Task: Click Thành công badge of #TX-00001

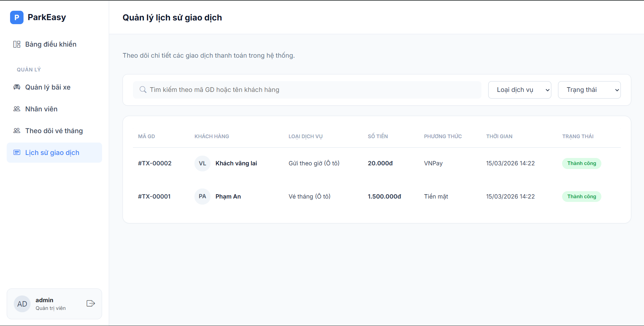Action: pyautogui.click(x=582, y=197)
